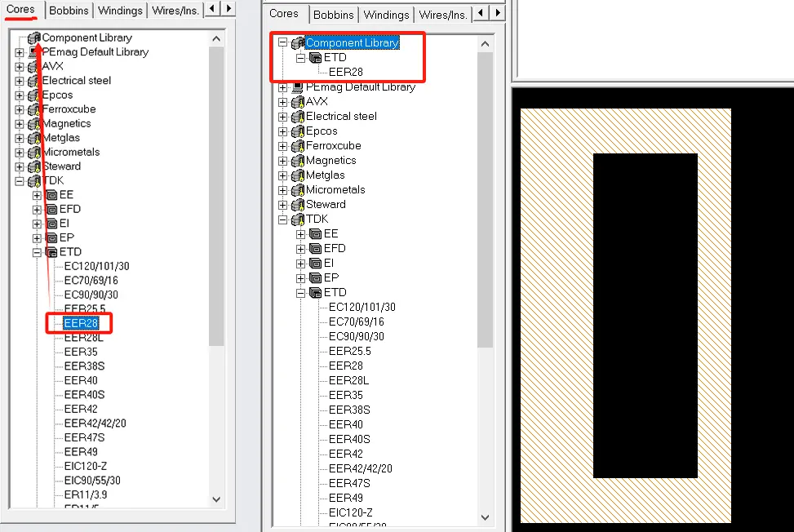Screen dimensions: 794x532
Task: Click the TDK library icon in left panel
Action: [x=34, y=180]
